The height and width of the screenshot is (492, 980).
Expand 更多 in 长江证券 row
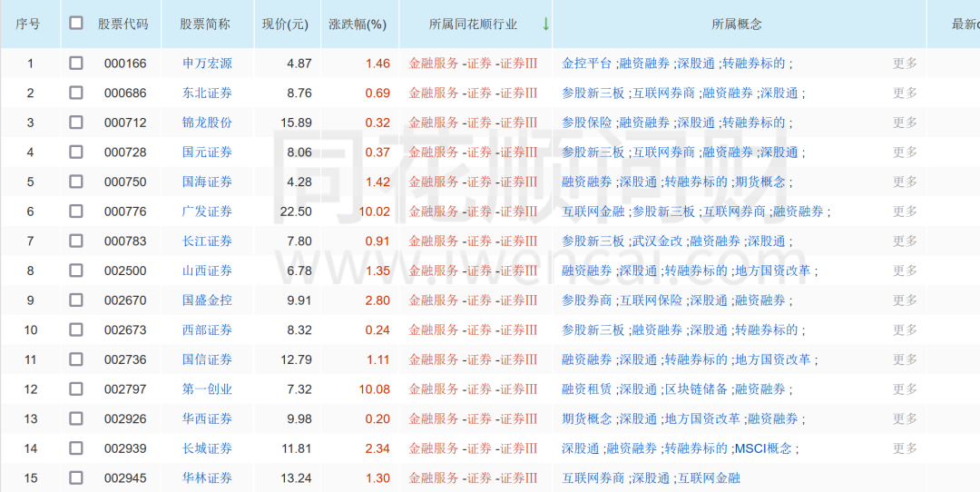(905, 241)
